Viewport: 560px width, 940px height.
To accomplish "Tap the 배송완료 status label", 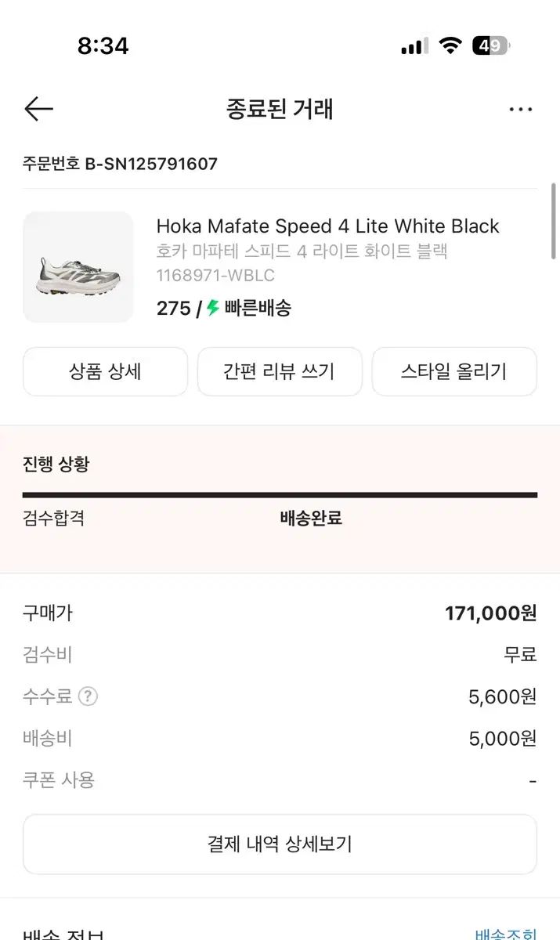I will click(x=311, y=519).
